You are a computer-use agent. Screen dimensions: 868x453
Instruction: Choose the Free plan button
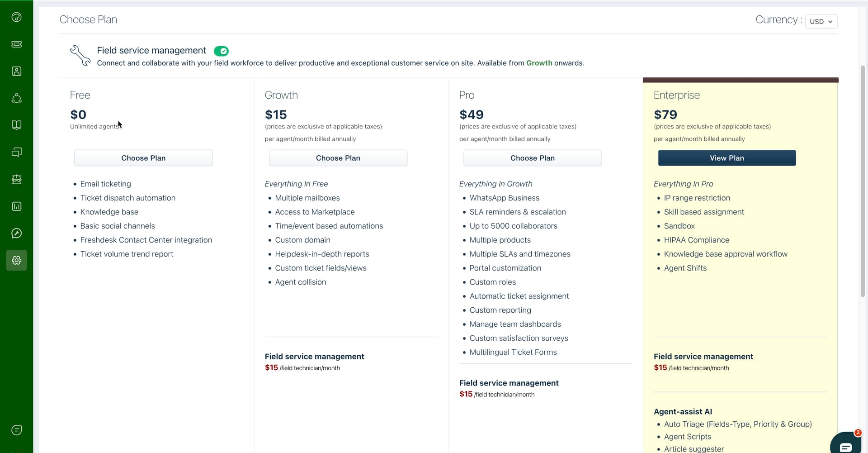[x=143, y=158]
